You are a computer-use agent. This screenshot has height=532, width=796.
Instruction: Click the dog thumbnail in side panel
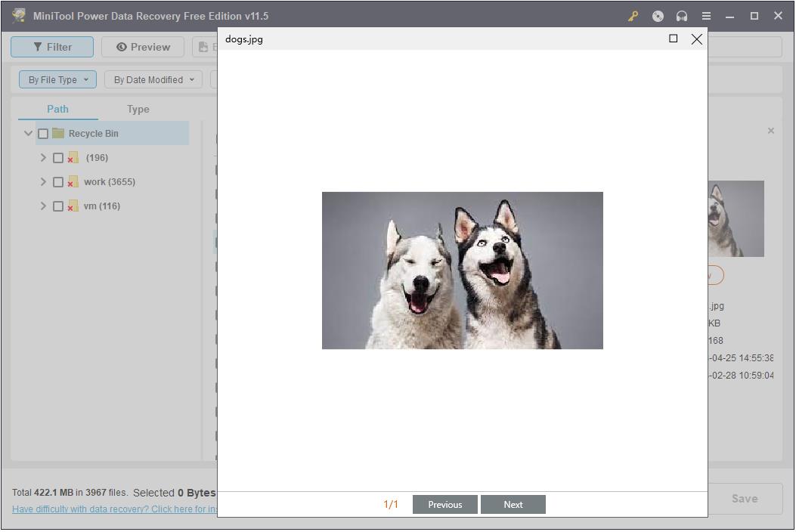pyautogui.click(x=736, y=219)
